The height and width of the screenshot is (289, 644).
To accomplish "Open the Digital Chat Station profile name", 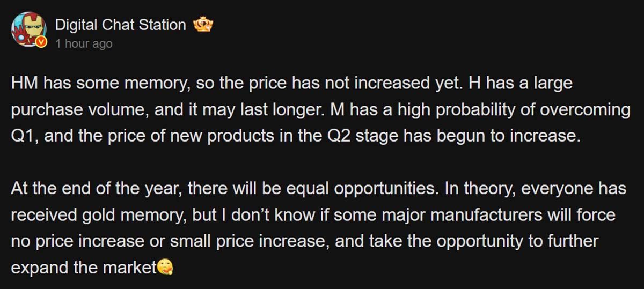I will (x=120, y=25).
